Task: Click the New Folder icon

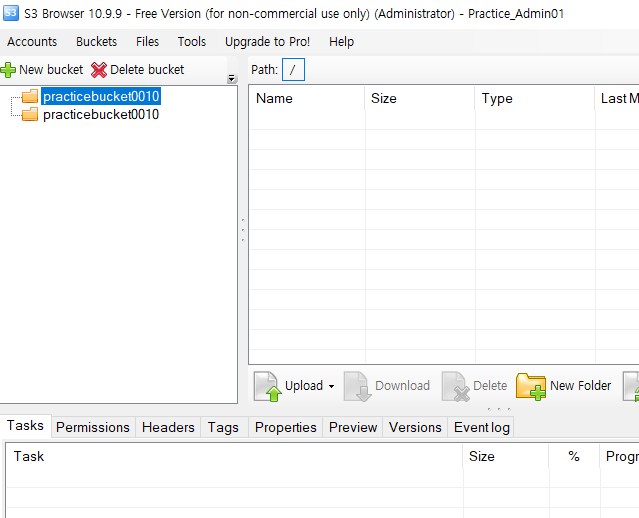Action: 531,386
